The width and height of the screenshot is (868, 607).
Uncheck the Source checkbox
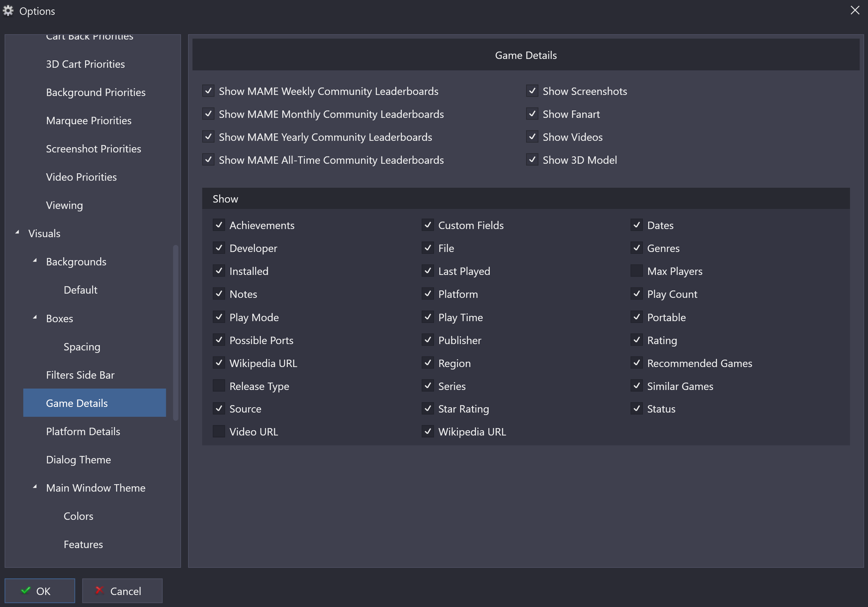pos(219,408)
